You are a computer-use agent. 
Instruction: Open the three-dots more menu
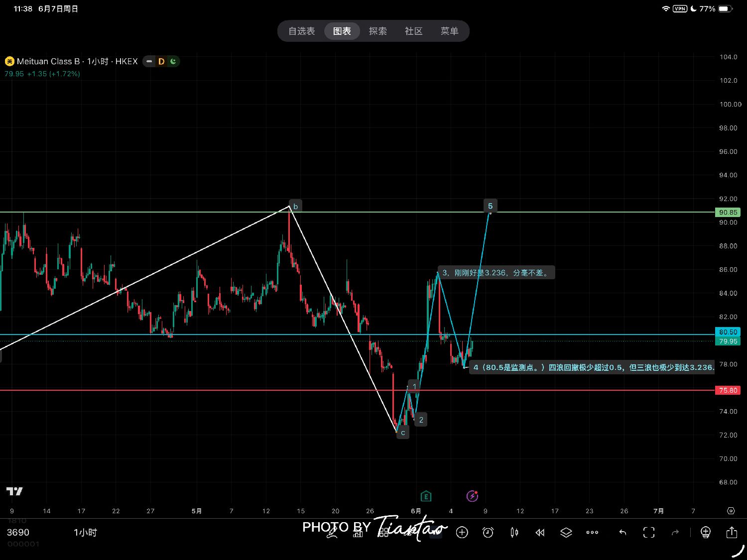click(592, 533)
